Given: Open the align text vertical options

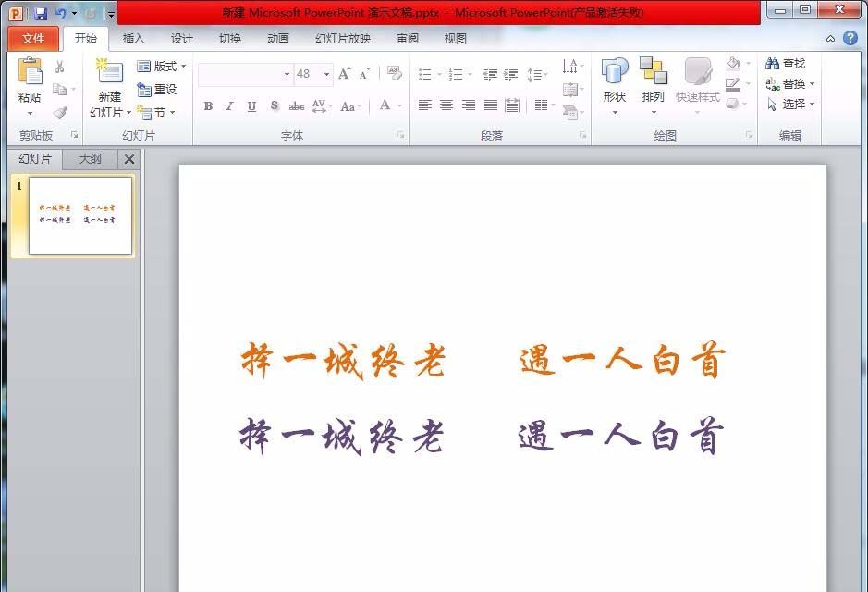Looking at the screenshot, I should [572, 89].
